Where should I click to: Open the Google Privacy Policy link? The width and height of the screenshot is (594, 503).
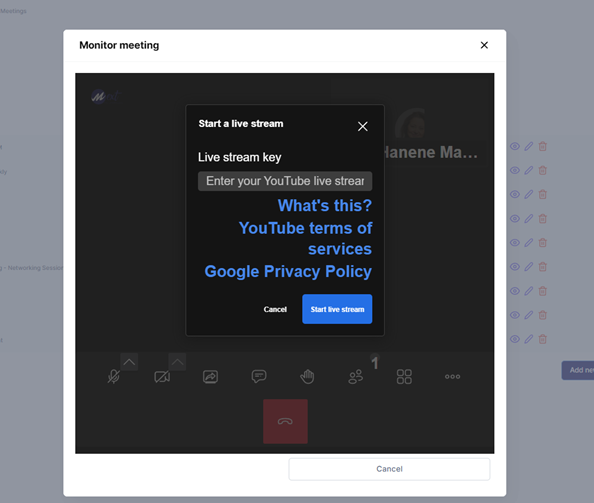(288, 272)
